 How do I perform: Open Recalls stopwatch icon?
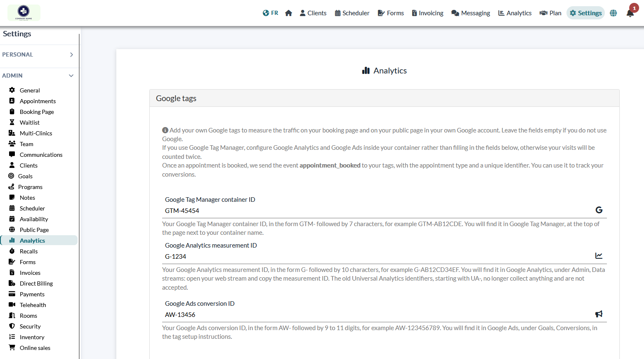[12, 251]
